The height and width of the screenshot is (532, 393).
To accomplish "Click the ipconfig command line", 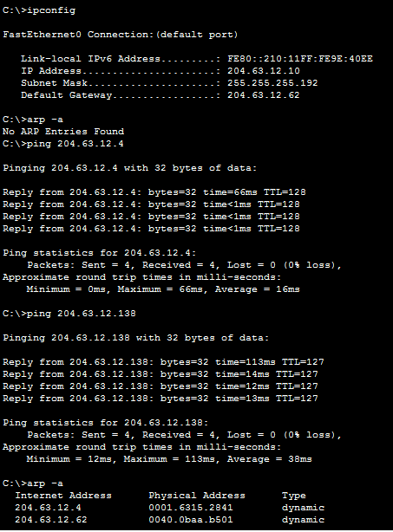I will (39, 10).
